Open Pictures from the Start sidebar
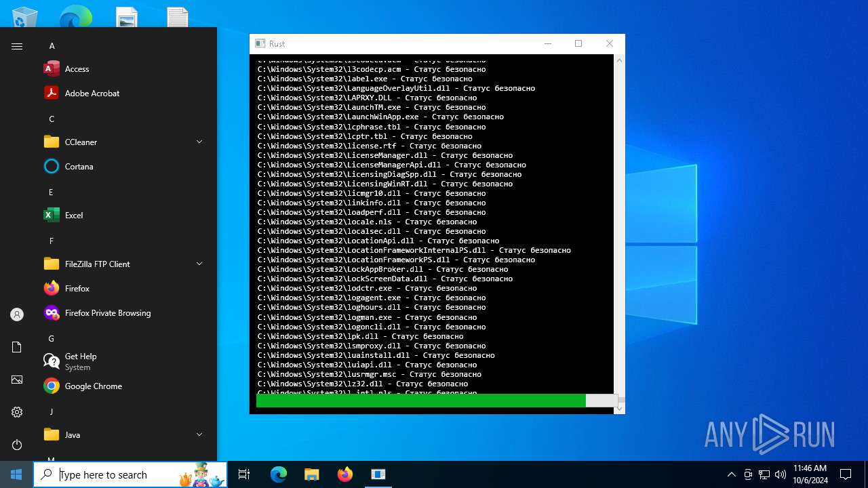Viewport: 868px width, 488px height. (x=17, y=380)
